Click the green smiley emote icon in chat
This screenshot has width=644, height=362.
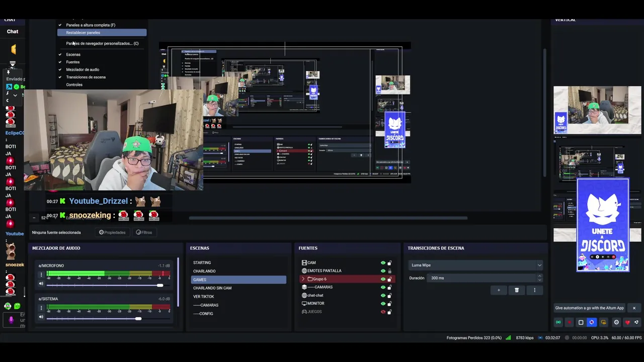pyautogui.click(x=17, y=306)
